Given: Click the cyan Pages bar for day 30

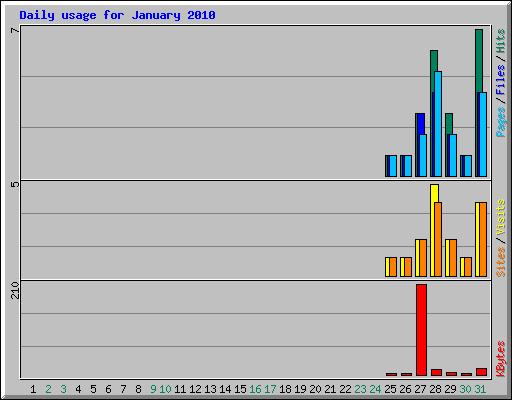Looking at the screenshot, I should tap(468, 166).
